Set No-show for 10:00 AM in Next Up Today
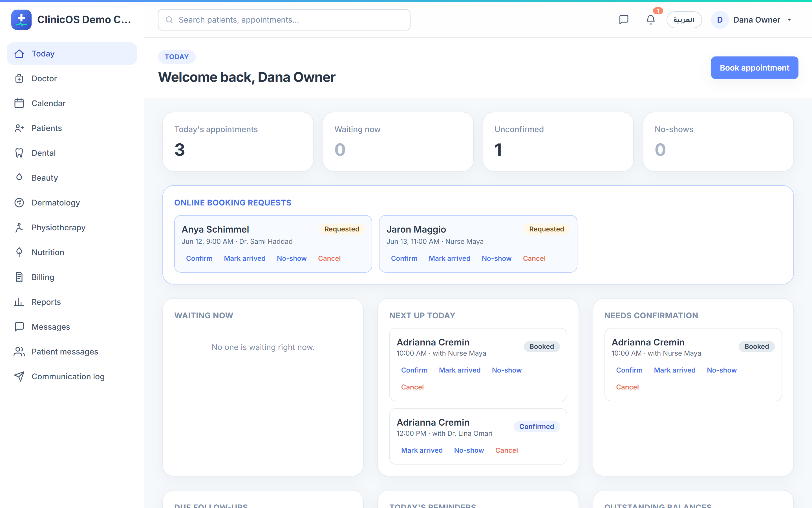 (507, 370)
